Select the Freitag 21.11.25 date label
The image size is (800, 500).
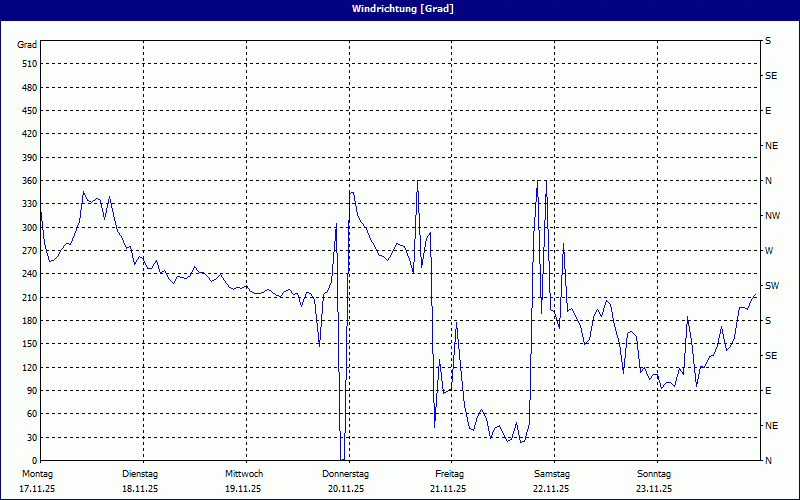pos(449,481)
